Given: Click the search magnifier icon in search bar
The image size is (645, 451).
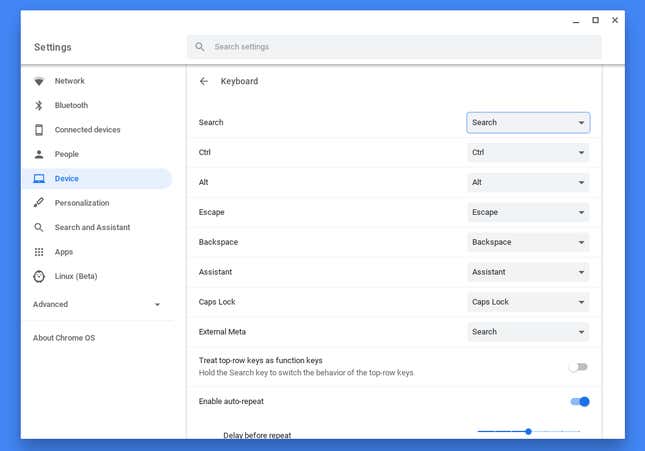Looking at the screenshot, I should [x=200, y=47].
